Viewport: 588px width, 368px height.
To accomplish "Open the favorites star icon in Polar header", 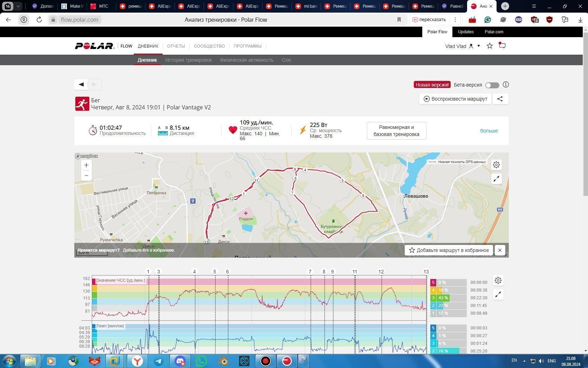I will 490,46.
